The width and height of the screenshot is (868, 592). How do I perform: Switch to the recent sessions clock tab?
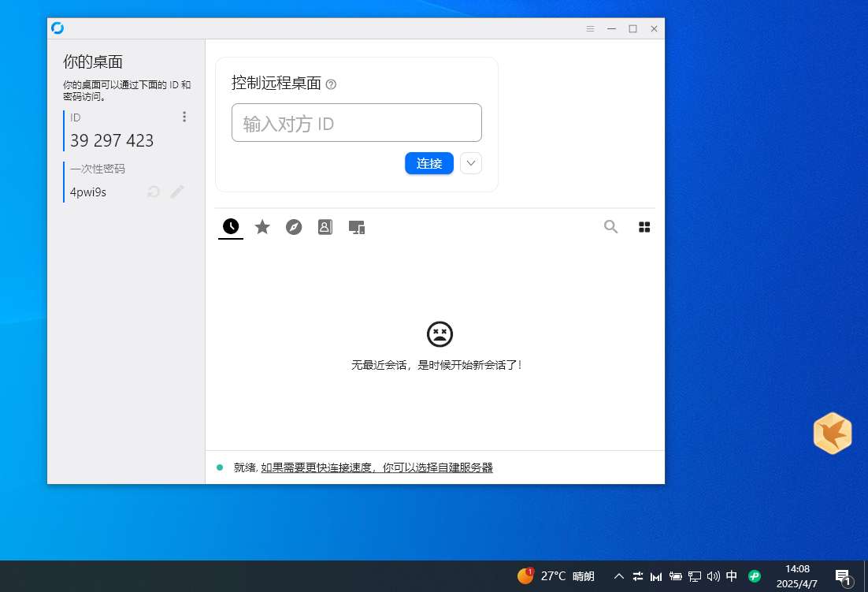pyautogui.click(x=231, y=226)
